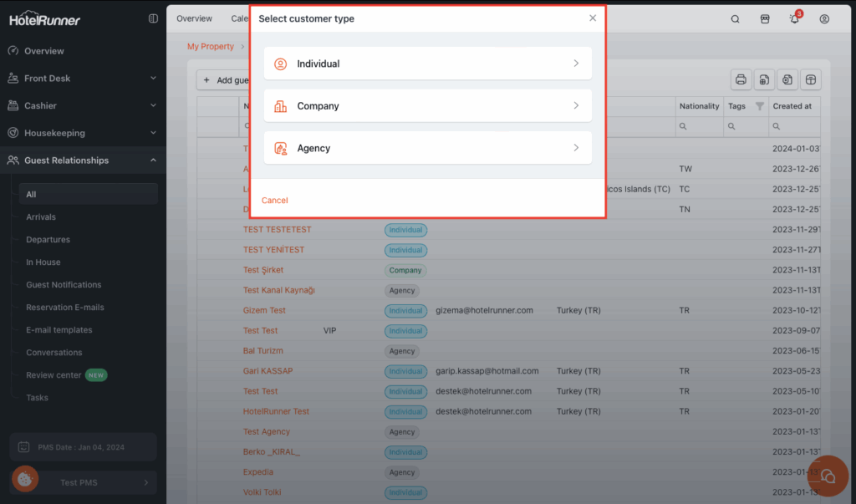This screenshot has width=856, height=504.
Task: Choose Company customer type
Action: 427,106
